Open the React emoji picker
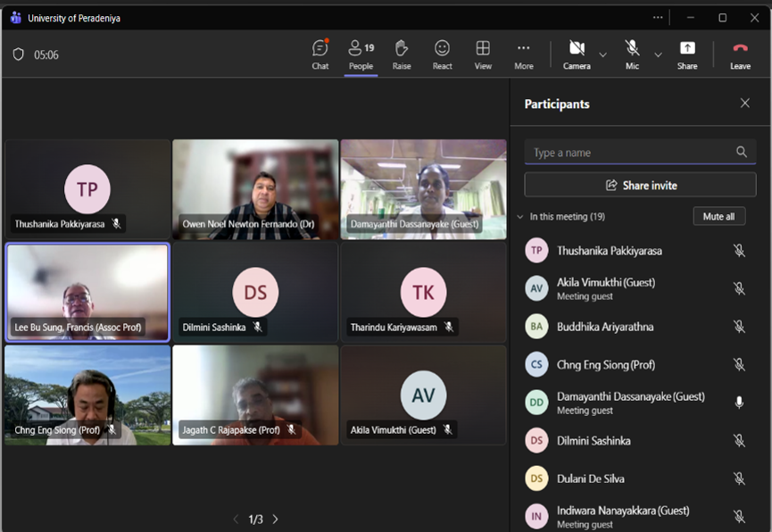The height and width of the screenshot is (532, 772). (x=441, y=54)
